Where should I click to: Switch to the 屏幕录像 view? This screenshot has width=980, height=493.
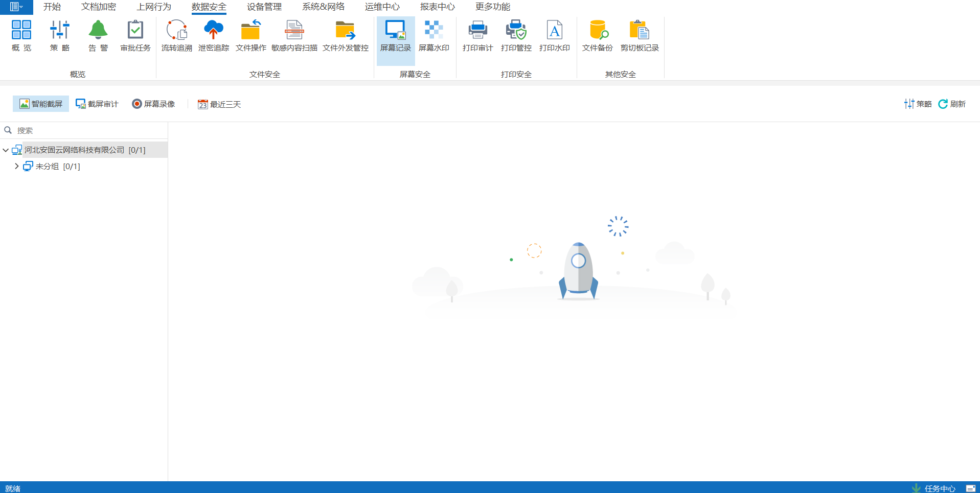153,104
